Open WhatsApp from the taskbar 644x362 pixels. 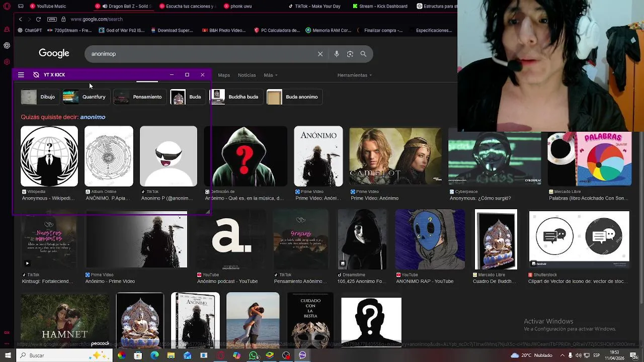click(254, 355)
